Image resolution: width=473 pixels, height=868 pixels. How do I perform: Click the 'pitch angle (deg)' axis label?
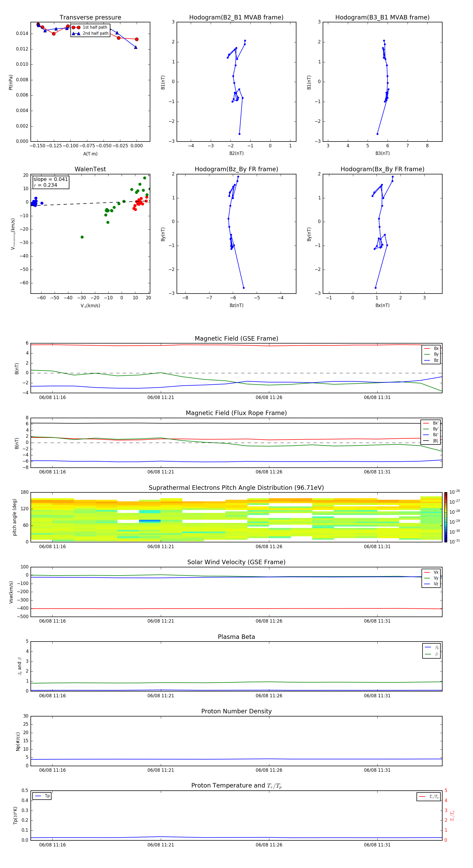click(x=14, y=517)
